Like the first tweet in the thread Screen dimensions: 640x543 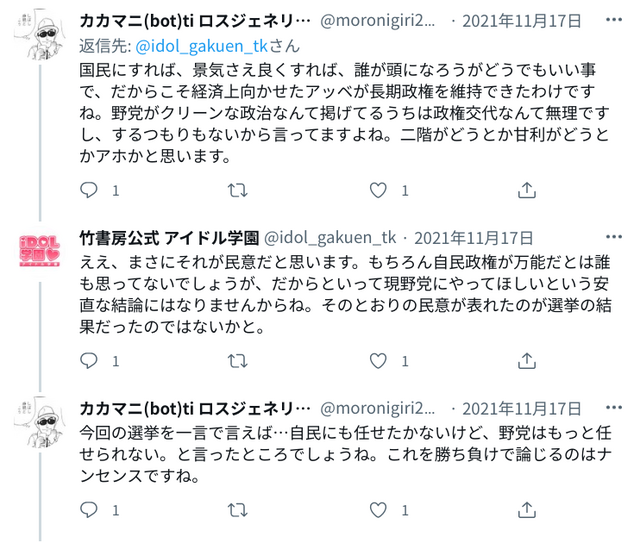[378, 190]
